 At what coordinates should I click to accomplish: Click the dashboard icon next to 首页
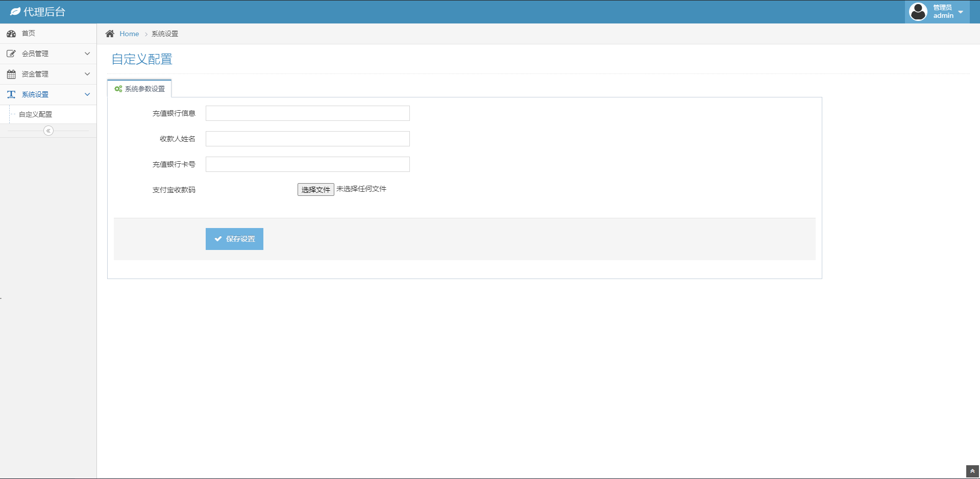pos(11,34)
